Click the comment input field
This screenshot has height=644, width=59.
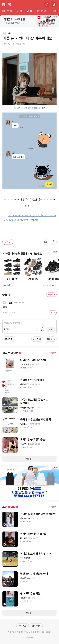[x=29, y=326]
